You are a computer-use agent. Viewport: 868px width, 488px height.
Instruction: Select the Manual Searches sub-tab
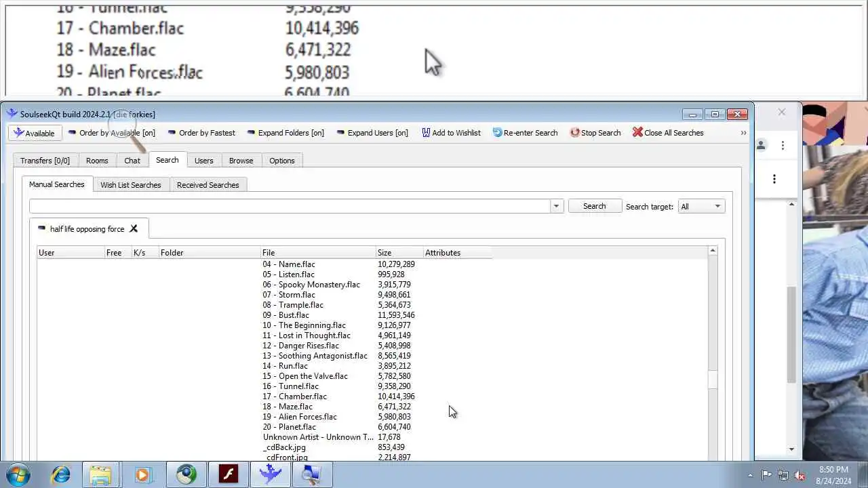point(57,184)
